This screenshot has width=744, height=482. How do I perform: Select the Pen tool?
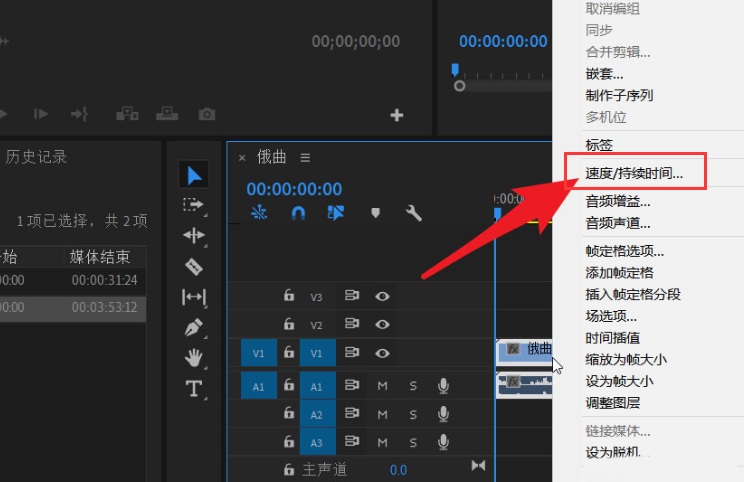coord(194,327)
